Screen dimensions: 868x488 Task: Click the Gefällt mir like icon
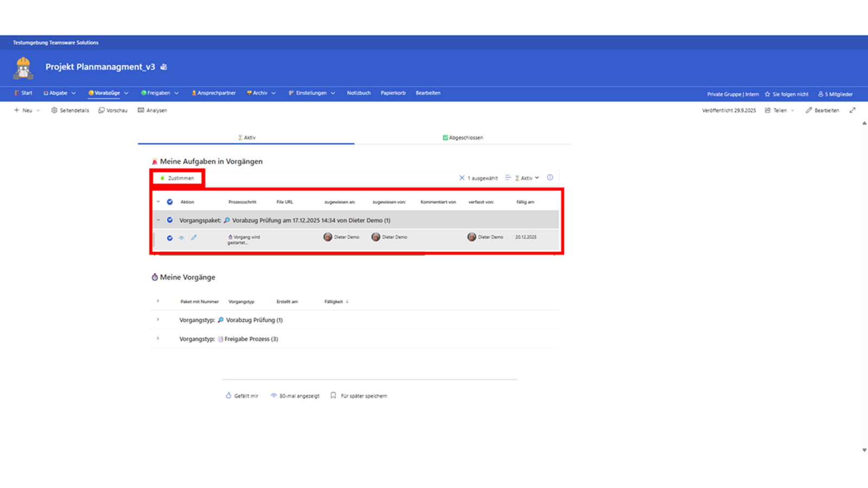pyautogui.click(x=228, y=395)
